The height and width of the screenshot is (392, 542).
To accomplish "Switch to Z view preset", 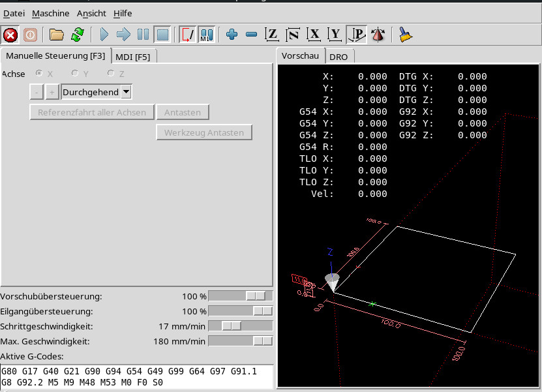I will (272, 35).
